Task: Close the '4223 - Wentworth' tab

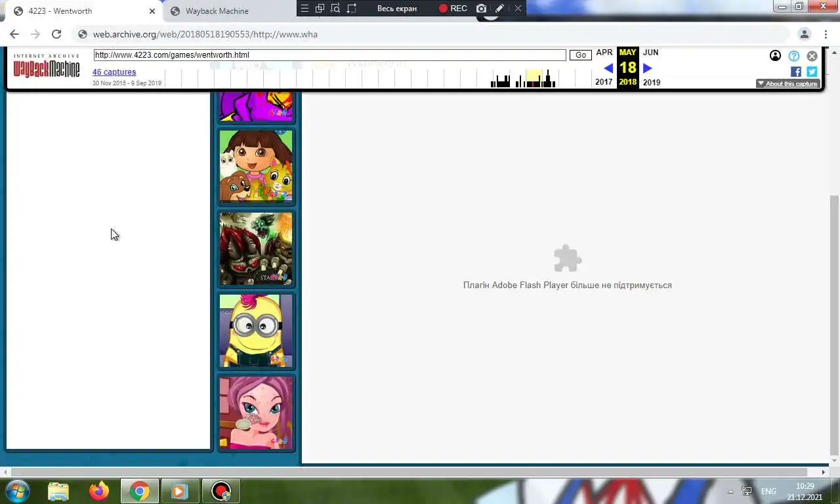Action: 152,11
